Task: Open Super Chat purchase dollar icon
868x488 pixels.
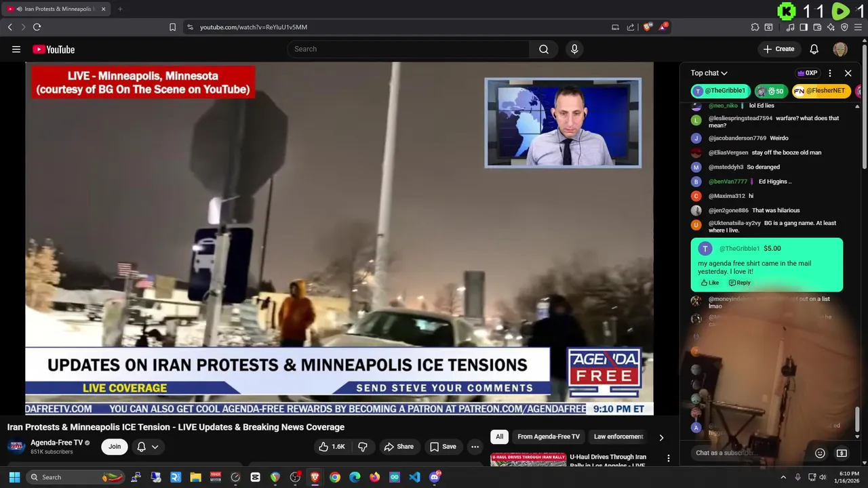Action: [842, 453]
